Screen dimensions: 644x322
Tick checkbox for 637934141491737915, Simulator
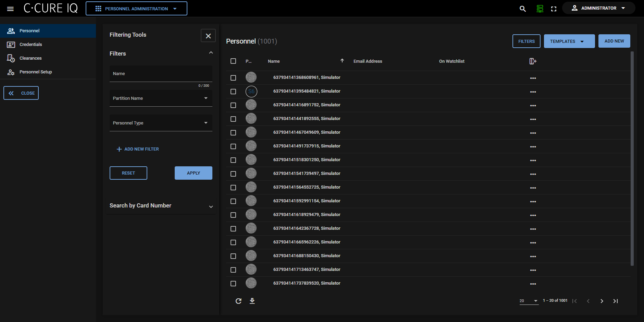233,146
